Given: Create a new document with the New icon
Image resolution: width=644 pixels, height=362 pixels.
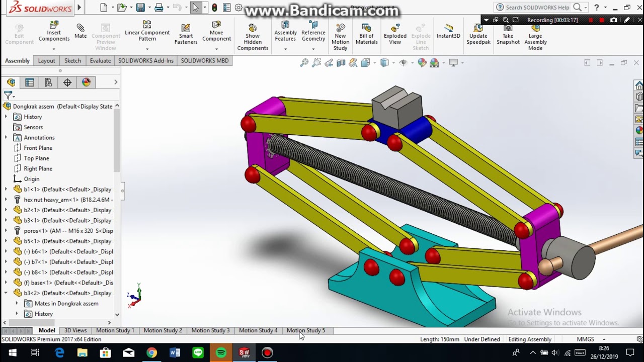Looking at the screenshot, I should click(x=104, y=8).
